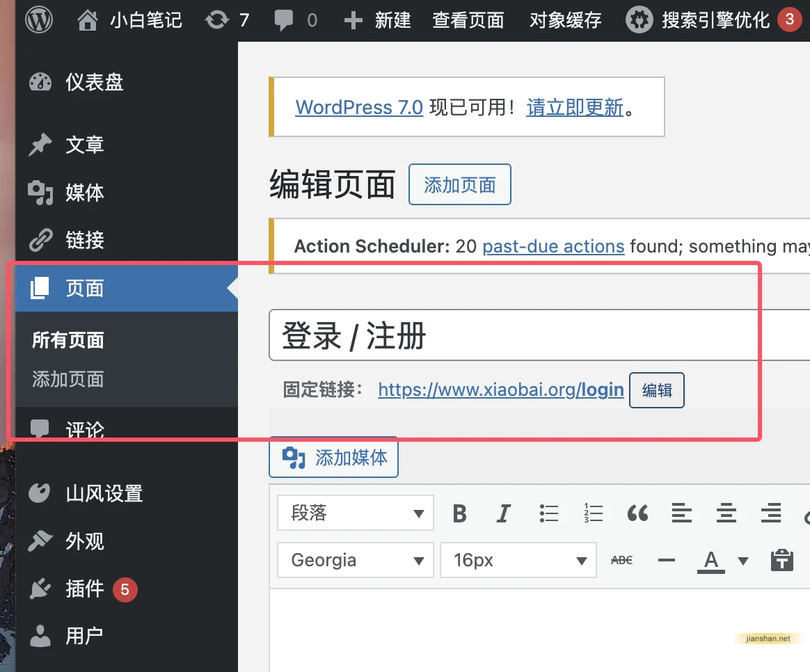Viewport: 810px width, 672px height.
Task: Select the 页面 sidebar menu
Action: click(85, 288)
